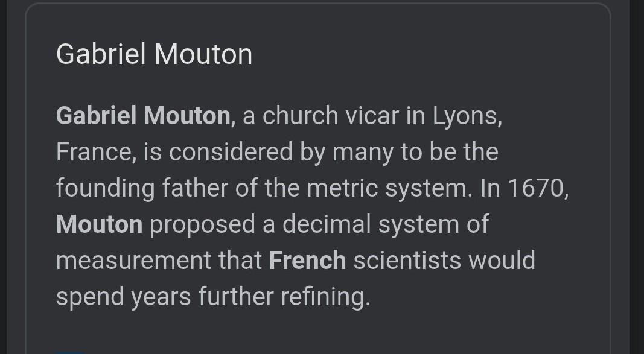Click the year '1670' in the snippet
644x354 pixels.
click(x=535, y=188)
